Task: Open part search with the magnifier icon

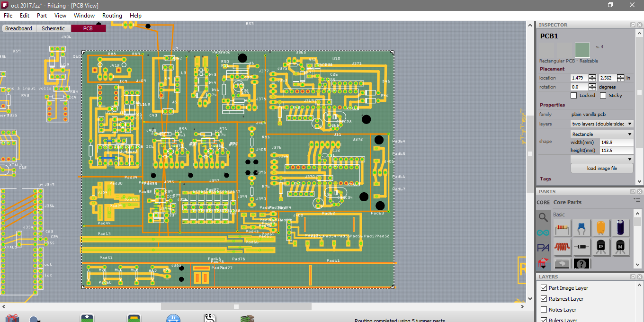Action: 543,217
